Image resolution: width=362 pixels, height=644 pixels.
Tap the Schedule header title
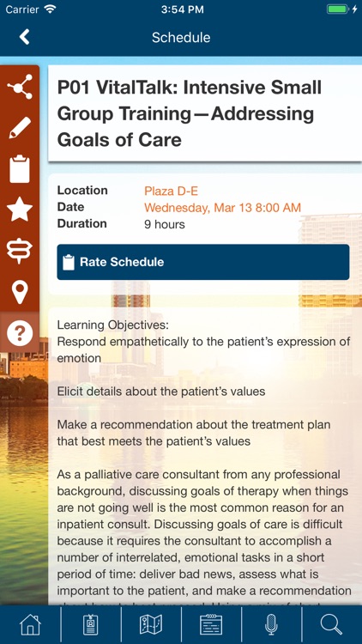pos(181,38)
